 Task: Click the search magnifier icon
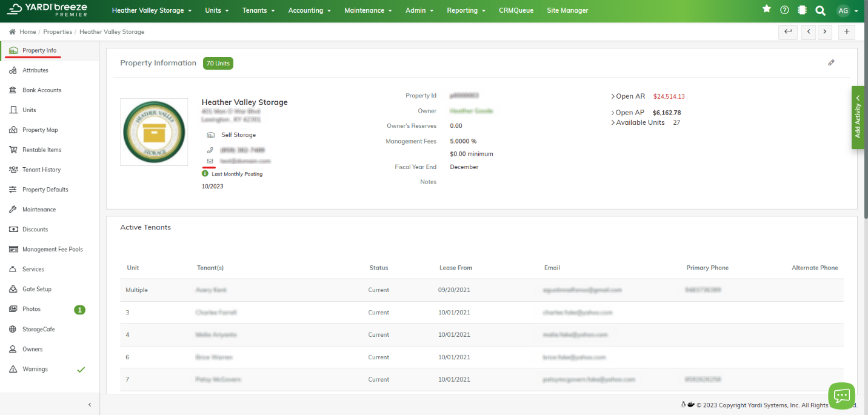coord(820,10)
